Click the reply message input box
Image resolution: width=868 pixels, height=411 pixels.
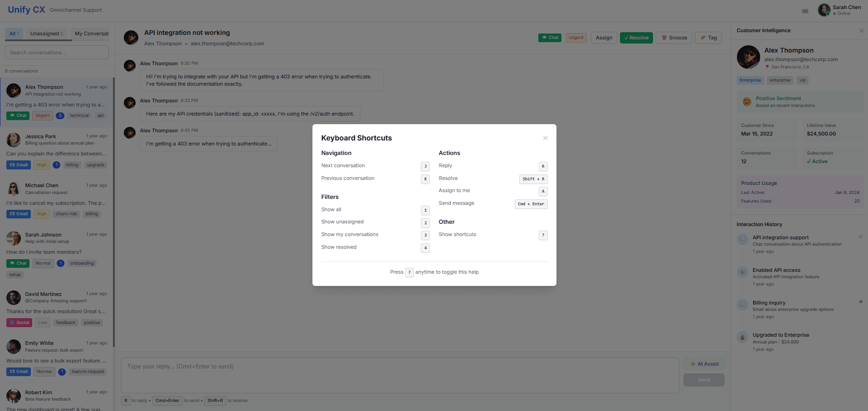coord(399,375)
